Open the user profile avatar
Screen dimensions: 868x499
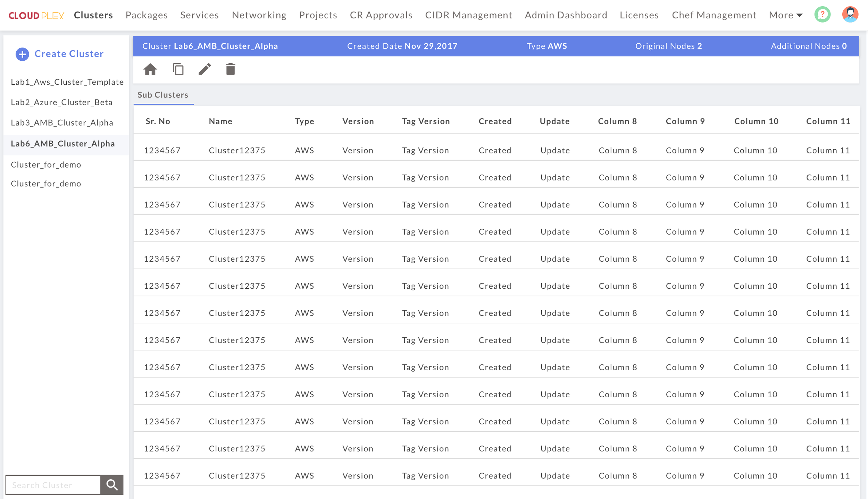(850, 15)
